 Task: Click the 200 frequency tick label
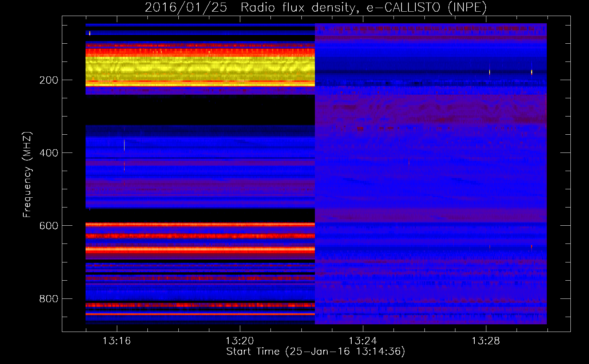[49, 80]
